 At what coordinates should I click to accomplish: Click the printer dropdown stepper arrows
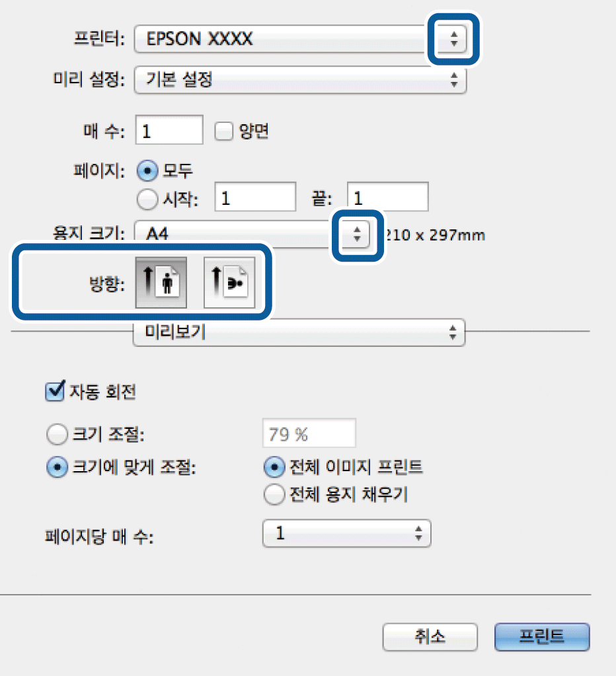pos(453,39)
